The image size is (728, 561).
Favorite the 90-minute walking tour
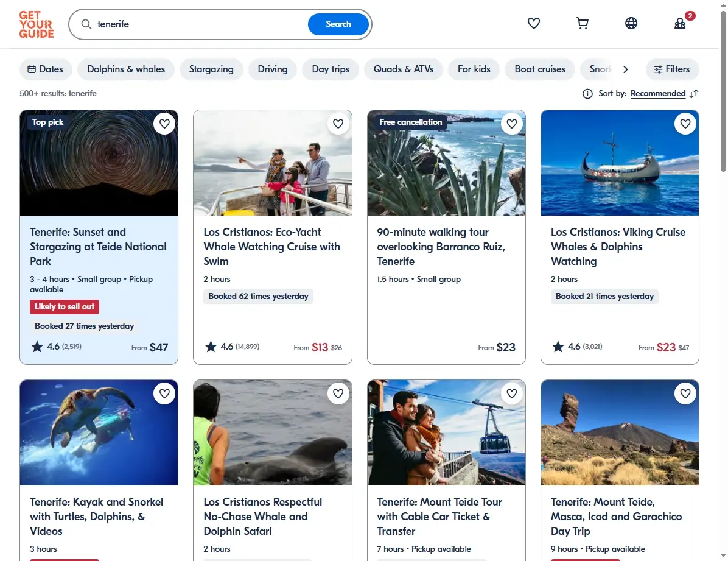[x=512, y=124]
